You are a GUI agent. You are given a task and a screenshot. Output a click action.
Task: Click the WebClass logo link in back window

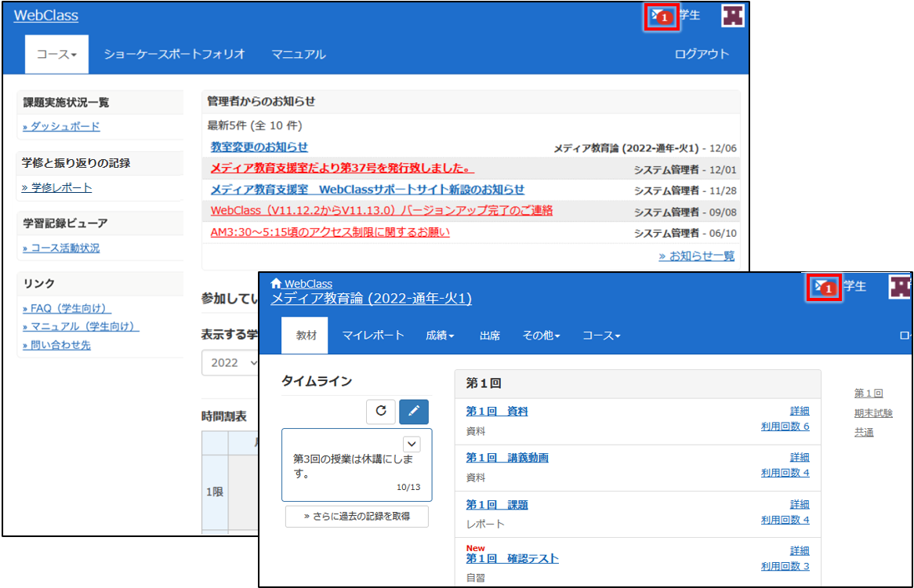click(x=46, y=16)
